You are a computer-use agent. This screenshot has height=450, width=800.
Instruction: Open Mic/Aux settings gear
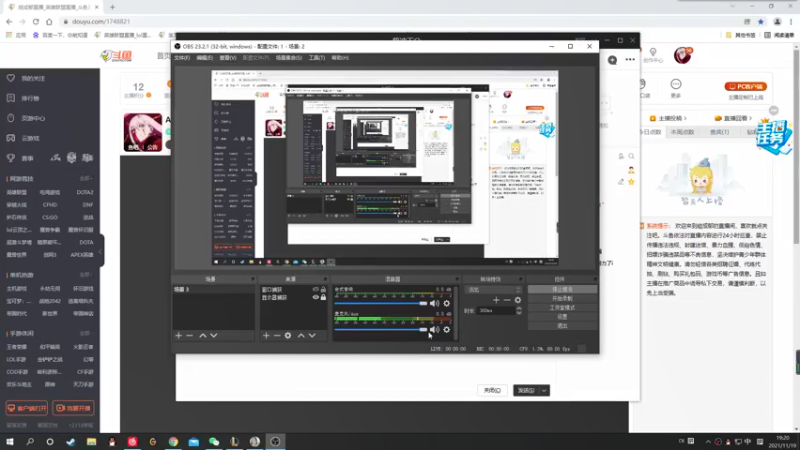coord(446,330)
